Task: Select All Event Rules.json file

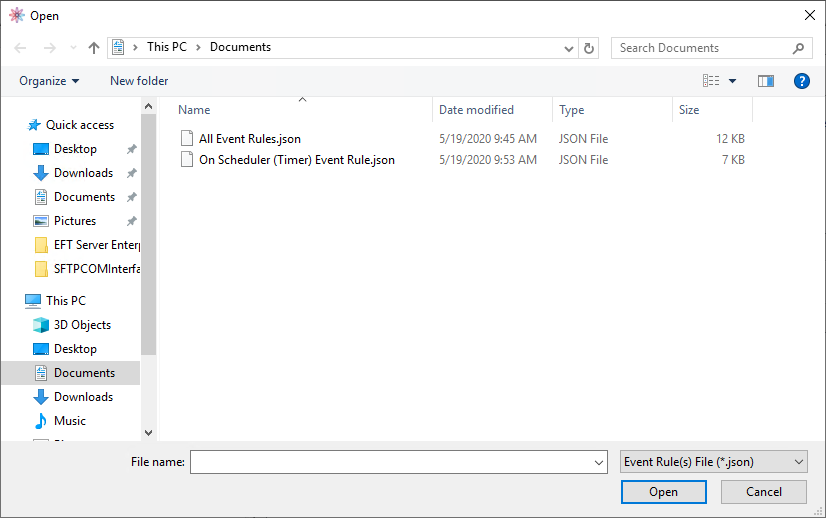Action: pyautogui.click(x=249, y=139)
